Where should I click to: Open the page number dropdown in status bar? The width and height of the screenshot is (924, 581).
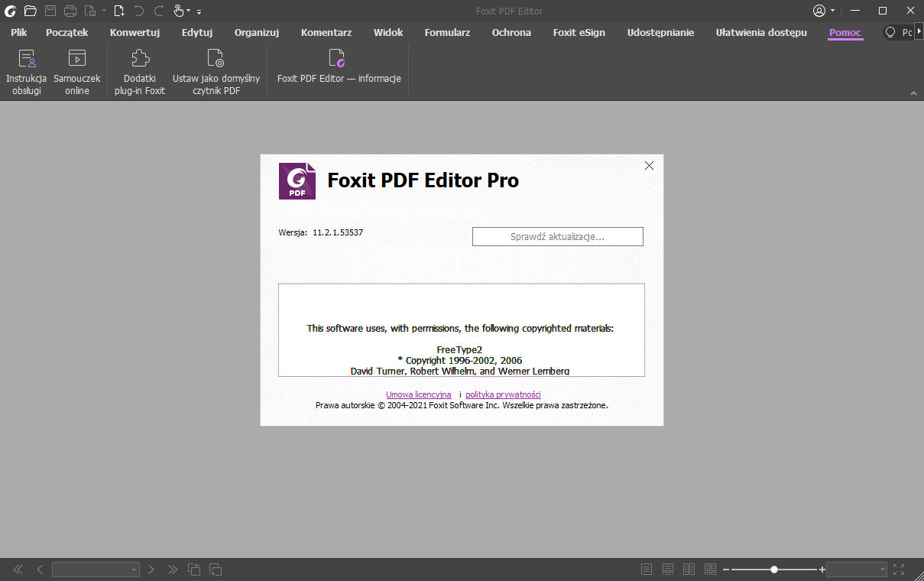135,570
